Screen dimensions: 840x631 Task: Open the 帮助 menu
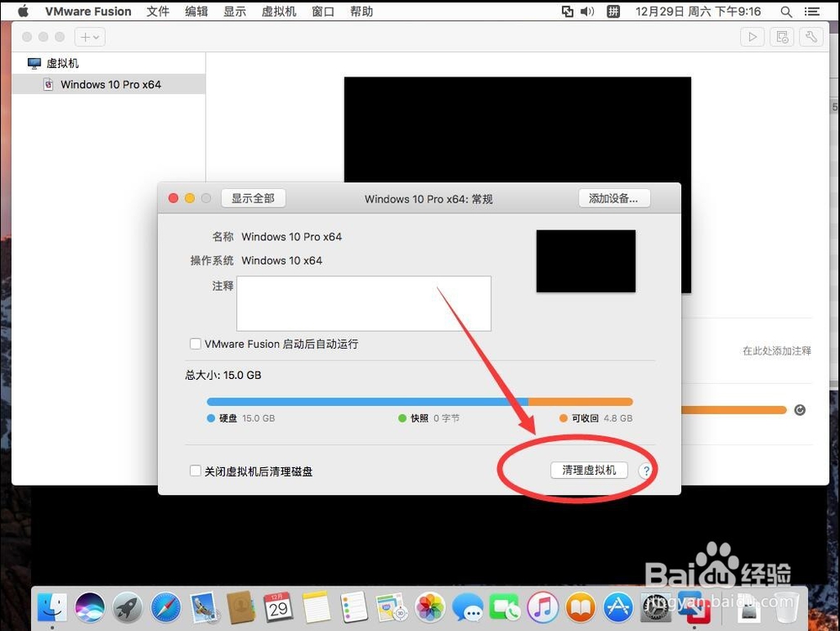(x=361, y=11)
